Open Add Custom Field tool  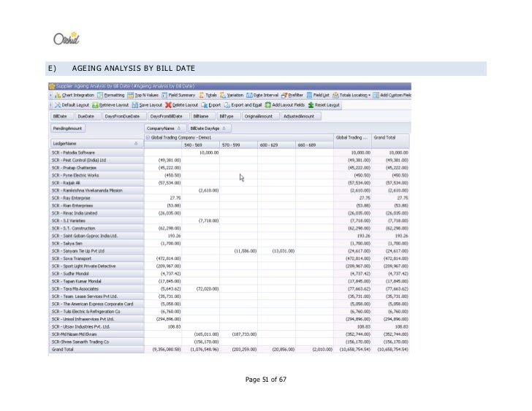pos(392,95)
